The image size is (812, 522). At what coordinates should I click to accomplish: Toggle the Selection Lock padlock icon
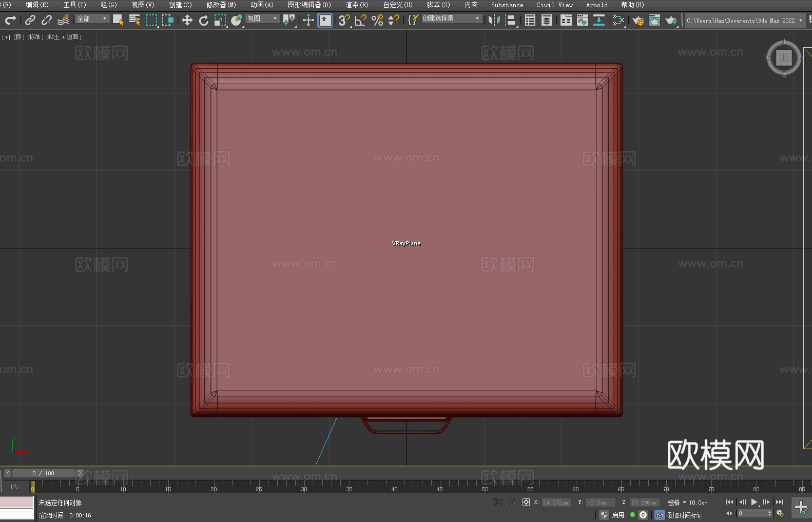tap(512, 502)
